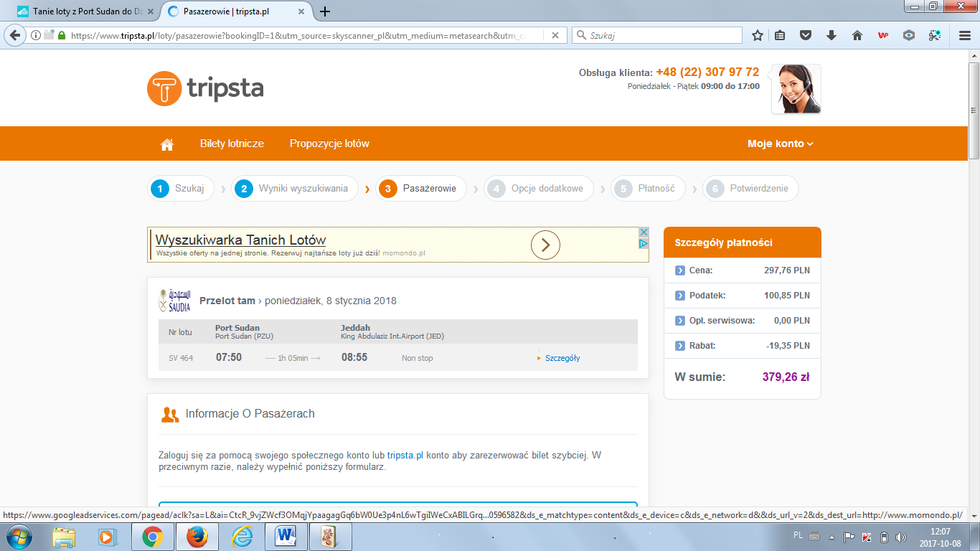This screenshot has height=551, width=980.
Task: Click the tripsta logo
Action: (x=205, y=89)
